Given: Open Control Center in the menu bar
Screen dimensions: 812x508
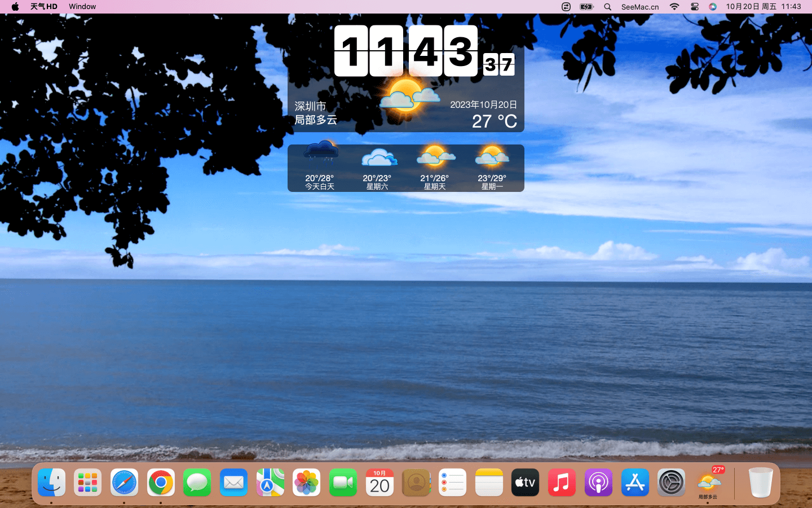Looking at the screenshot, I should [x=695, y=7].
